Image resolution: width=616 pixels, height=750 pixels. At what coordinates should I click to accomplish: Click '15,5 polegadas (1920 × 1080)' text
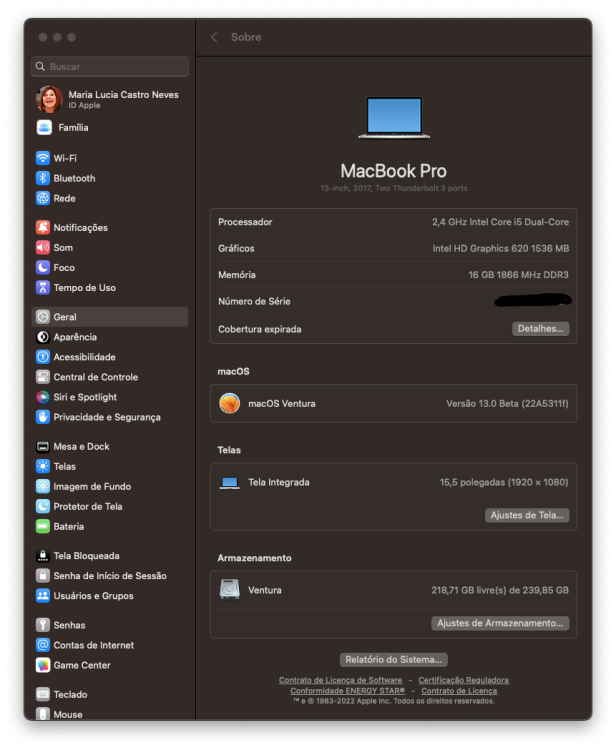(504, 482)
